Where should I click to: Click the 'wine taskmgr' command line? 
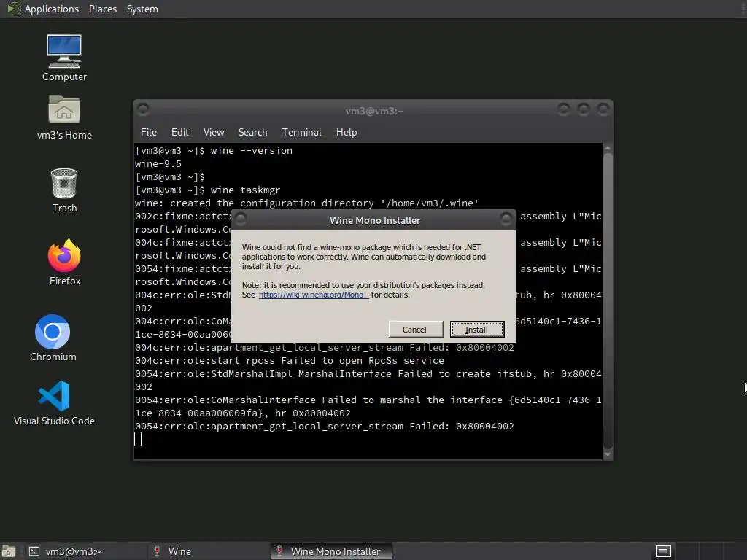(208, 190)
